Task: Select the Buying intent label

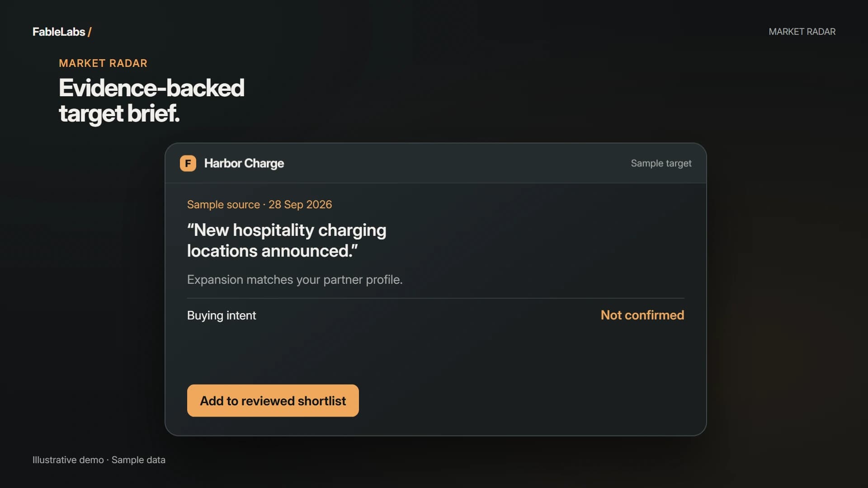Action: (222, 315)
